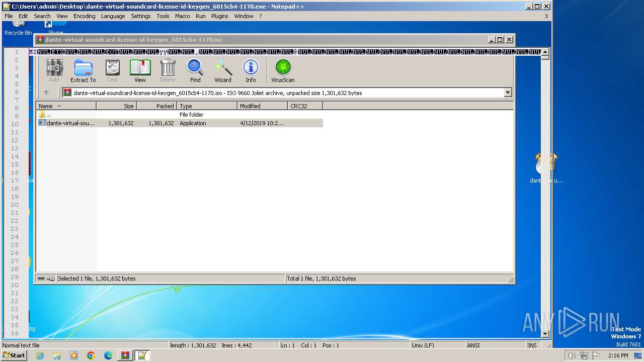The height and width of the screenshot is (362, 644).
Task: Open Internet Explorer from taskbar
Action: click(40, 355)
